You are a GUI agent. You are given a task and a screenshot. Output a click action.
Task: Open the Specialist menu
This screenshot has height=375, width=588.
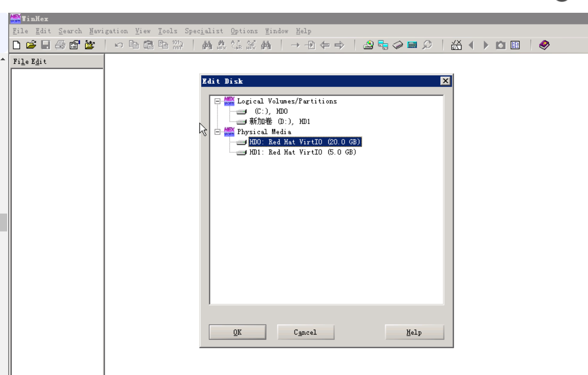coord(204,31)
